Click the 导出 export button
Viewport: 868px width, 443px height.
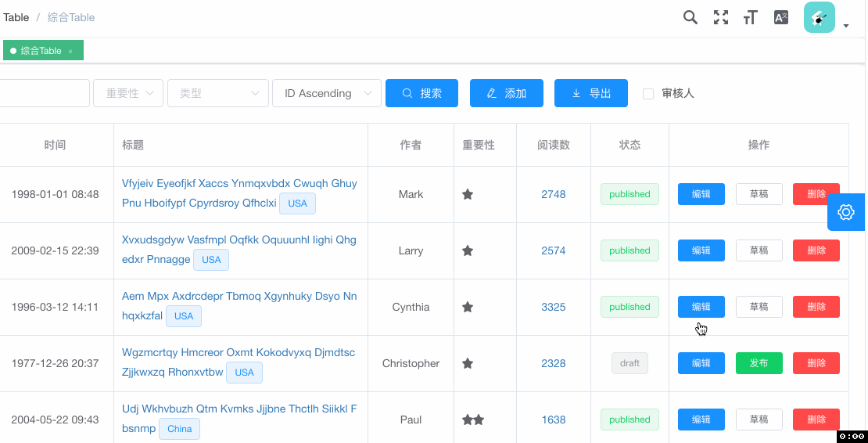click(591, 93)
